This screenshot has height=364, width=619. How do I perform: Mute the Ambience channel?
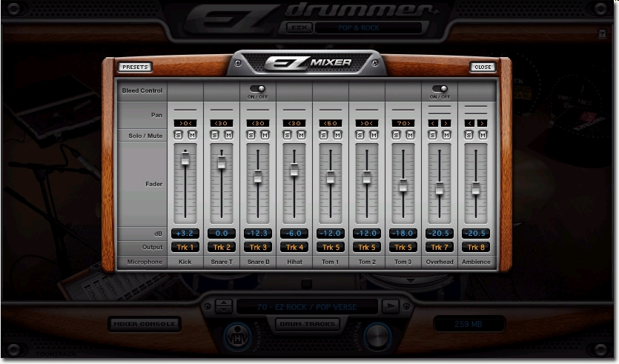tap(483, 136)
